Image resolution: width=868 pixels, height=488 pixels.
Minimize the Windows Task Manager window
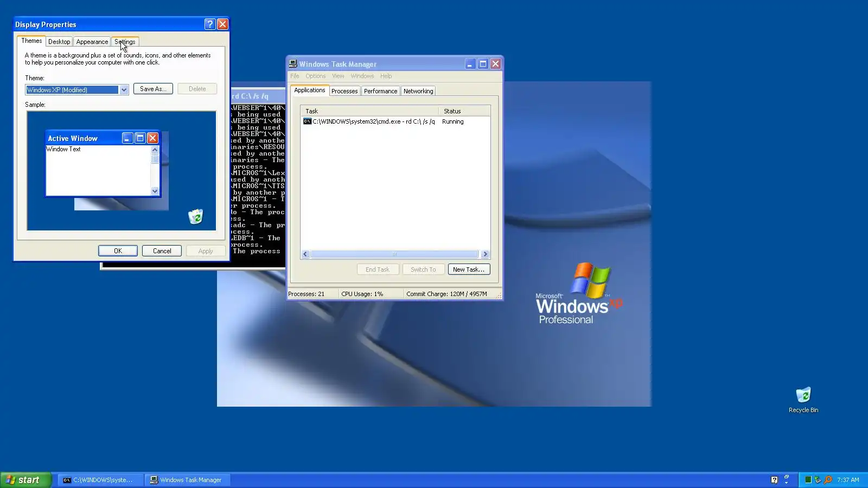(x=470, y=64)
